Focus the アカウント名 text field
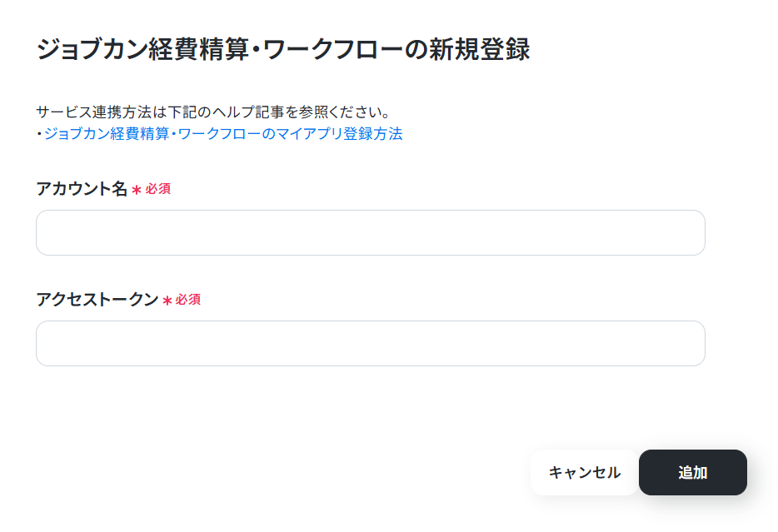Screen dimensions: 778x532 (x=371, y=232)
